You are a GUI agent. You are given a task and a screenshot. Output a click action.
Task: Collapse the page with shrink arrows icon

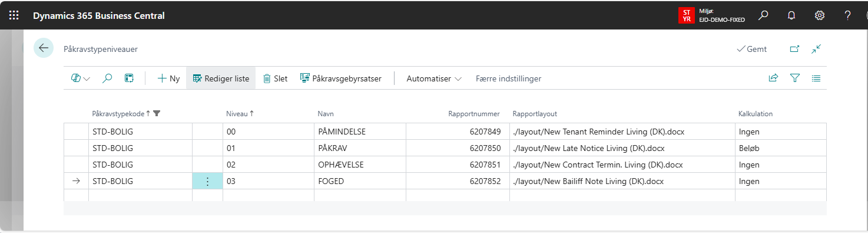point(816,49)
